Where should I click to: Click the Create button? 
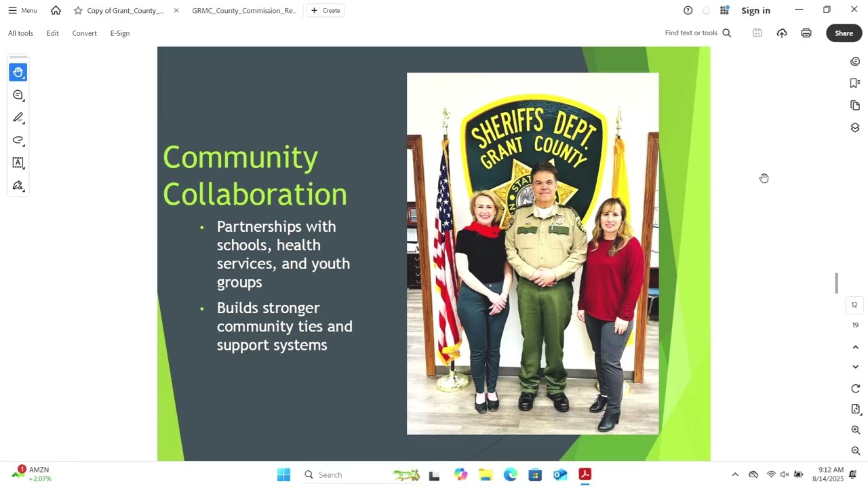coord(325,10)
